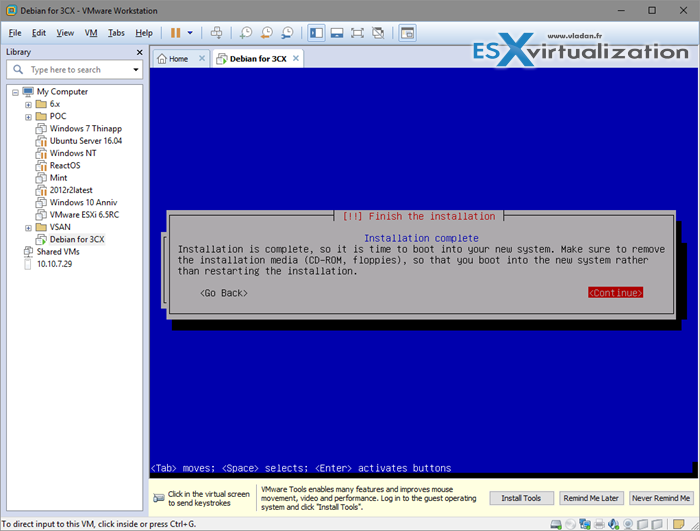Click the Remind Me Later button
The width and height of the screenshot is (700, 531).
[x=591, y=498]
